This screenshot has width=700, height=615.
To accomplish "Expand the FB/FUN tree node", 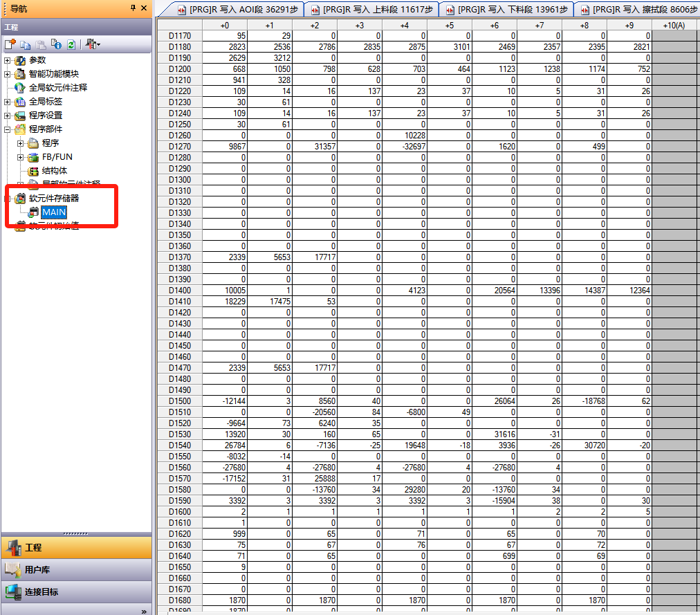I will pyautogui.click(x=21, y=157).
